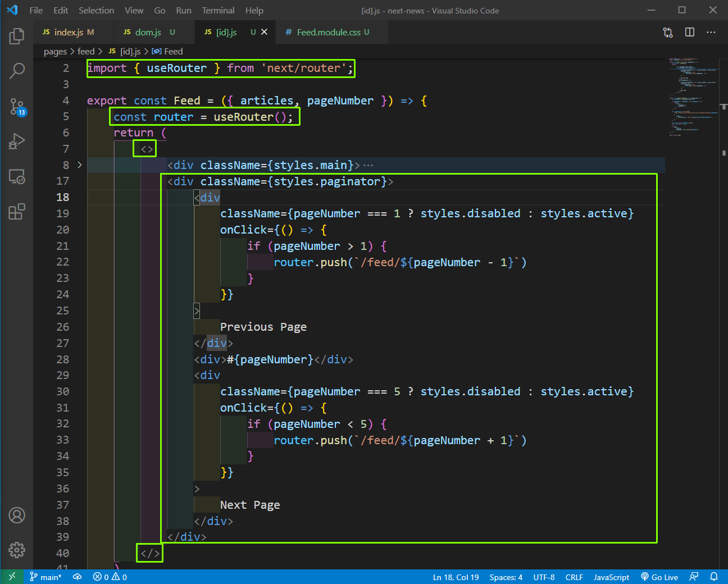
Task: Click the pages breadcrumb
Action: tap(55, 52)
